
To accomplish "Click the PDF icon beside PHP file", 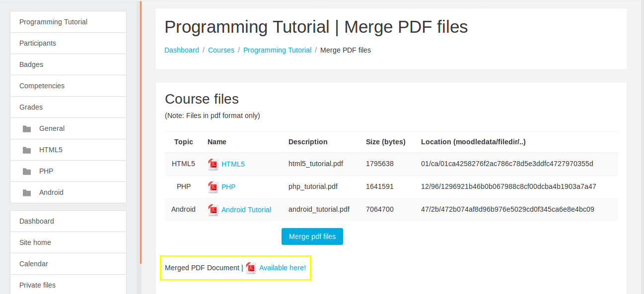I will coord(213,187).
